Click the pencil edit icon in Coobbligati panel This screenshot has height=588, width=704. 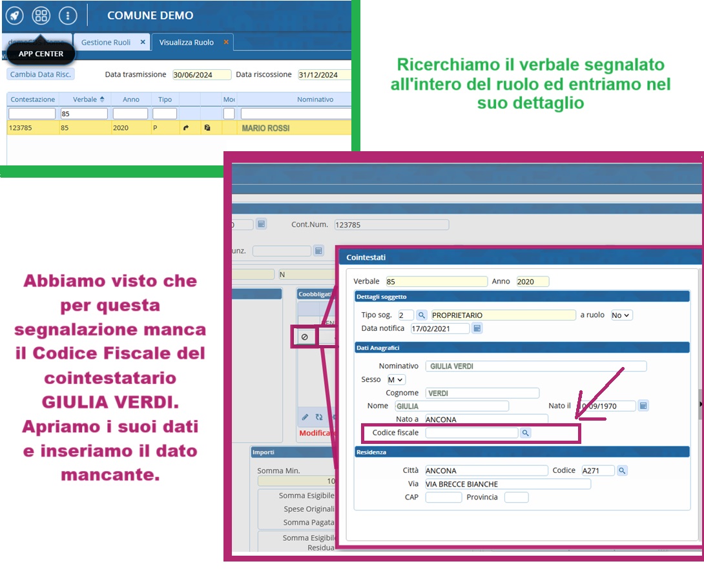(305, 417)
